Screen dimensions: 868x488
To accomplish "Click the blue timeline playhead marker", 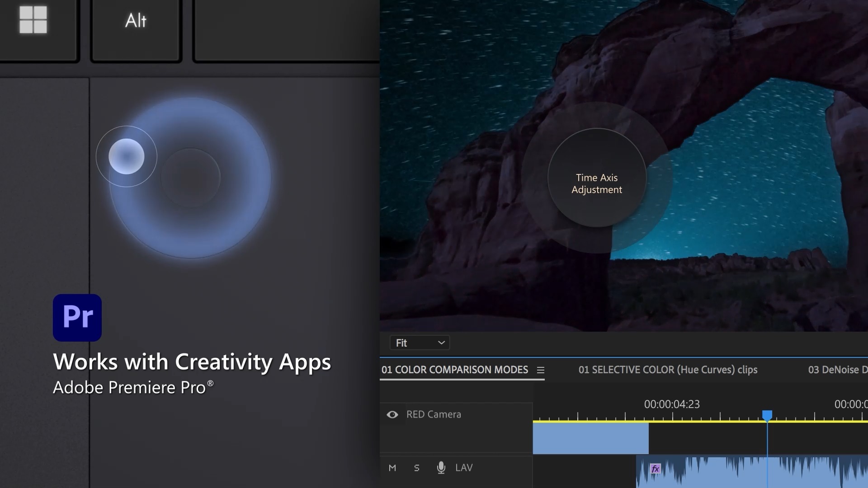I will coord(767,415).
